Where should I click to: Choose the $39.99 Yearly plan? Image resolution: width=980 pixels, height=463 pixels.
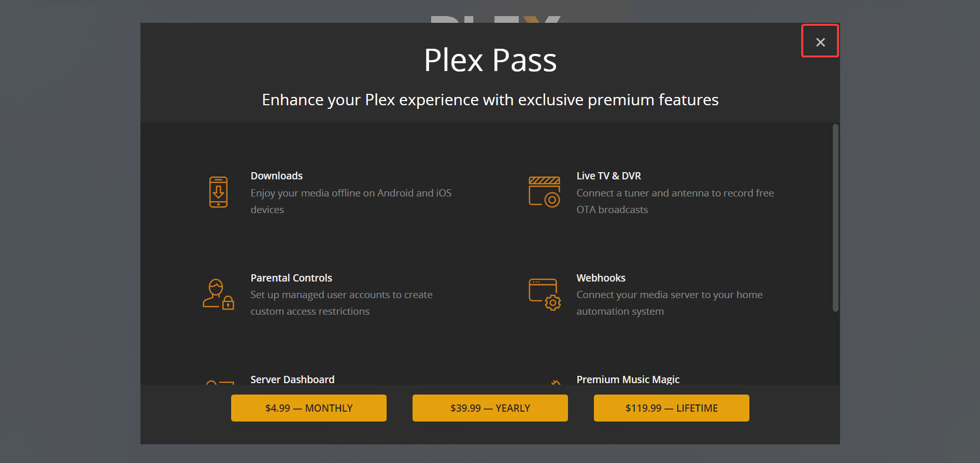490,408
